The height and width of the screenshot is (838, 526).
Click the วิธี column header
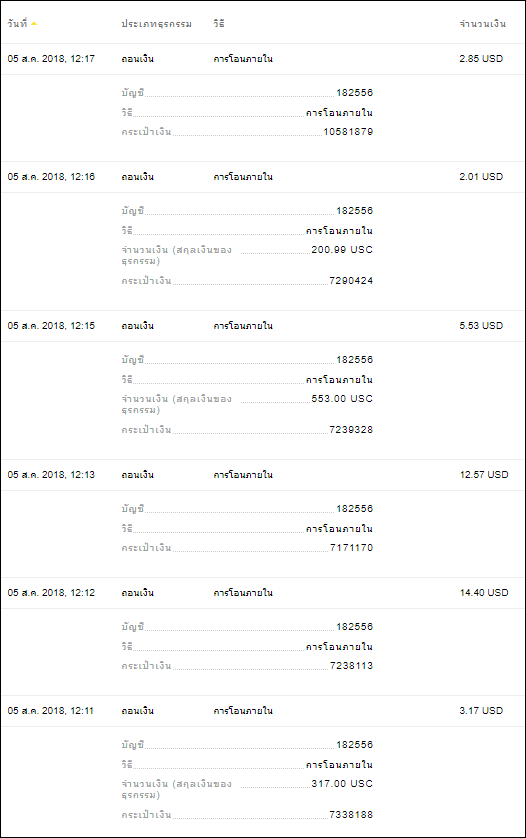(x=219, y=23)
